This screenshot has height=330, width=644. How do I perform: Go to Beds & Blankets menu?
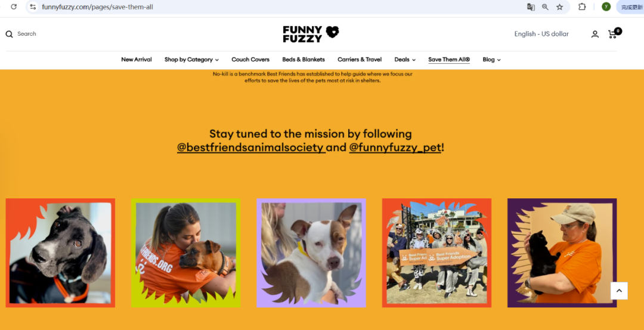[x=304, y=60]
